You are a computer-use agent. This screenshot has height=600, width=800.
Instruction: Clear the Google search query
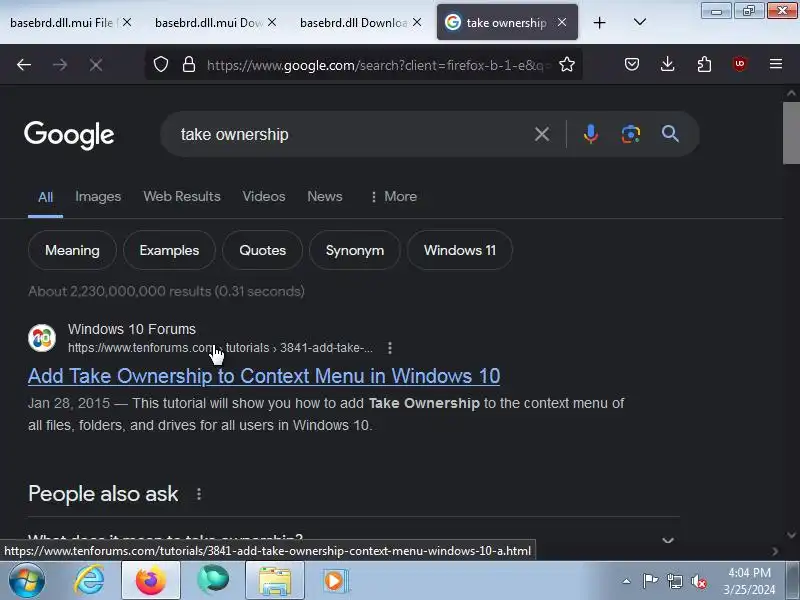(542, 134)
